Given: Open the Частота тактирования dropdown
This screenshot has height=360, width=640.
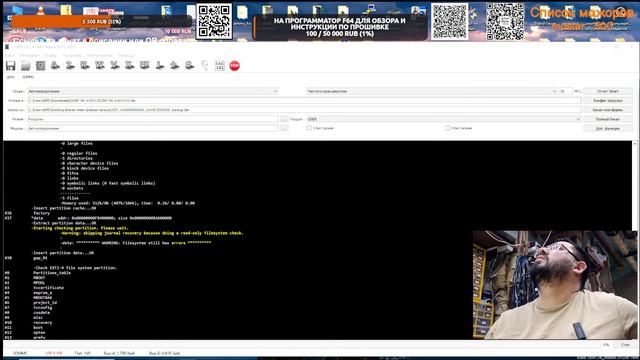Looking at the screenshot, I should 431,91.
